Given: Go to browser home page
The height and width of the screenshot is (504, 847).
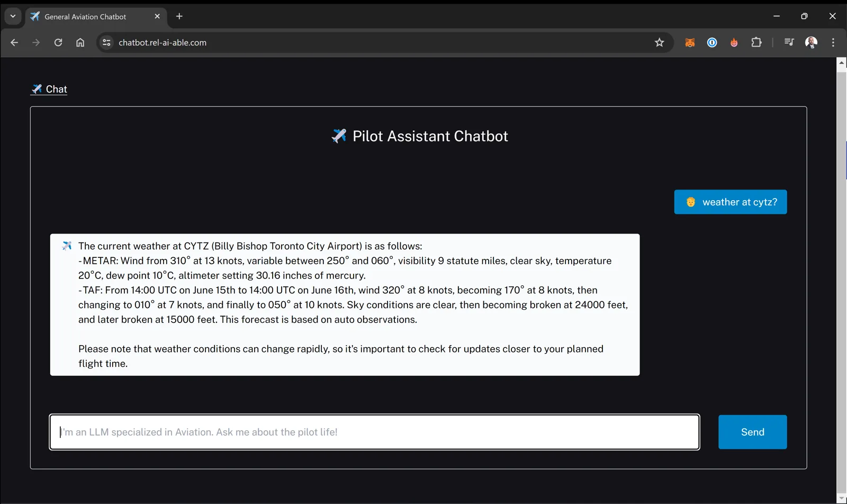Looking at the screenshot, I should [x=80, y=42].
